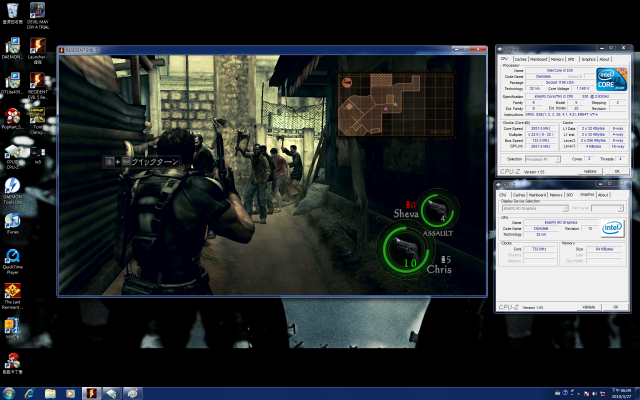Click the Multiplier value field

coord(541,134)
